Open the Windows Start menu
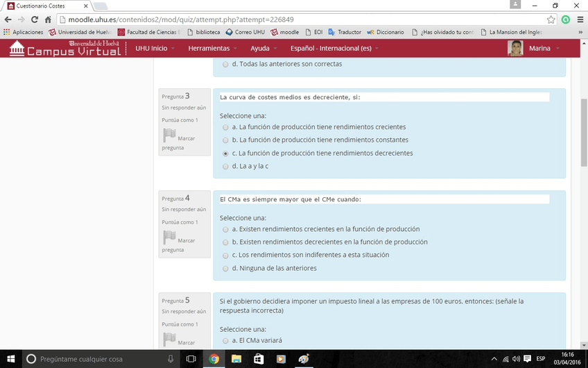This screenshot has width=588, height=368. click(11, 359)
